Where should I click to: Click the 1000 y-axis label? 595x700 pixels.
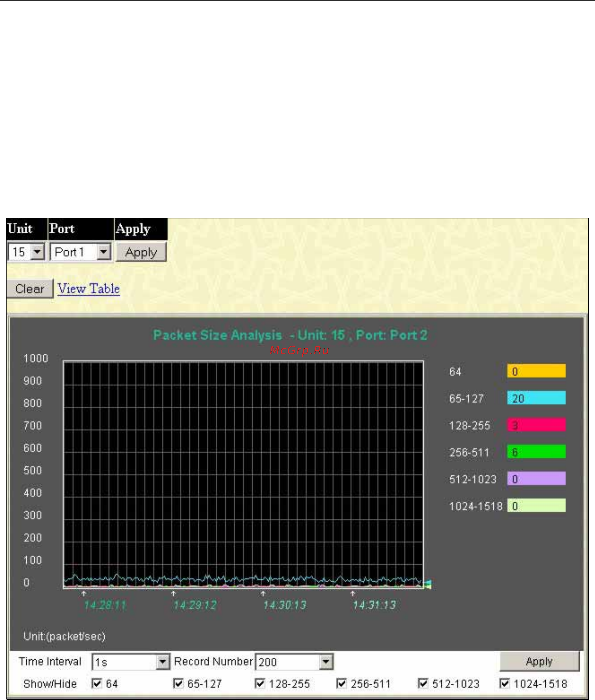point(36,358)
